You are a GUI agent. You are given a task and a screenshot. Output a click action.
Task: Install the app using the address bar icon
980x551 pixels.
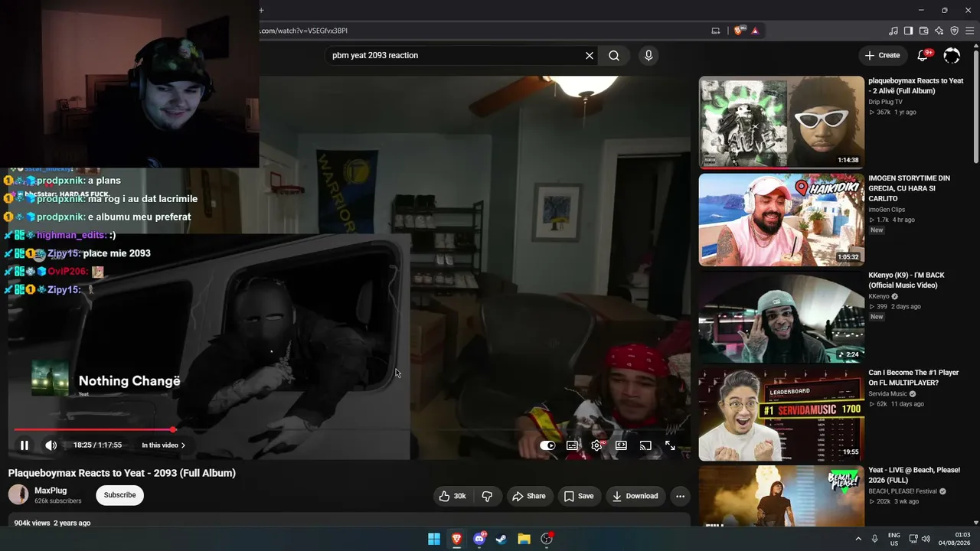pyautogui.click(x=716, y=31)
